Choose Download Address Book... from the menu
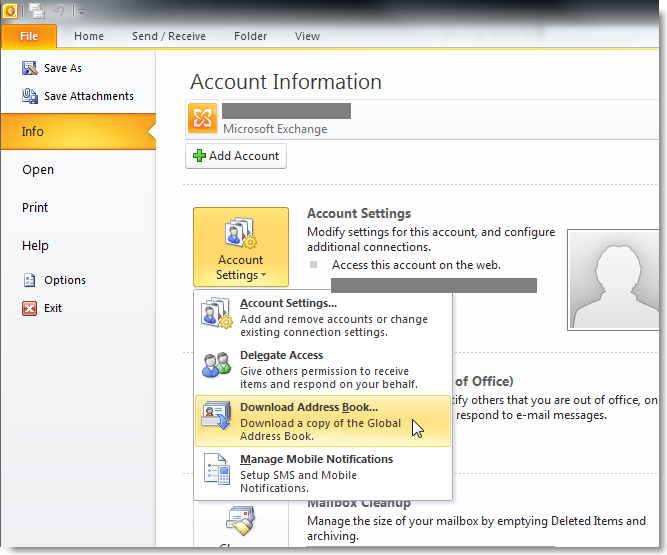Screen dimensions: 667x555 tap(323, 421)
